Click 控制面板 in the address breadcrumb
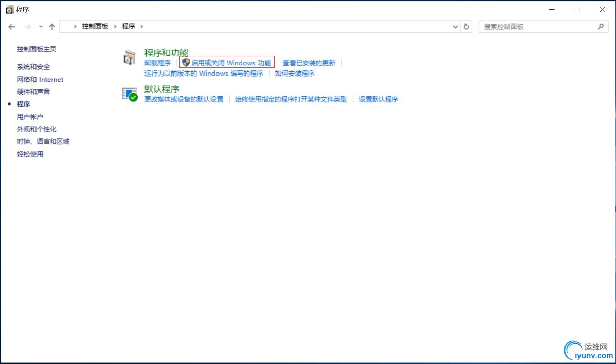This screenshot has width=616, height=364. (x=95, y=26)
